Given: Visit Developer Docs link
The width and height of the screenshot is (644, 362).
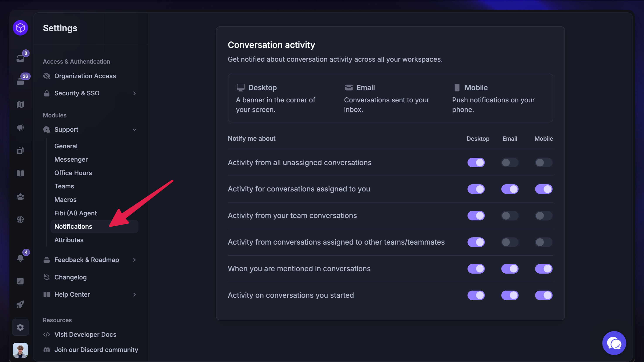Looking at the screenshot, I should coord(85,335).
